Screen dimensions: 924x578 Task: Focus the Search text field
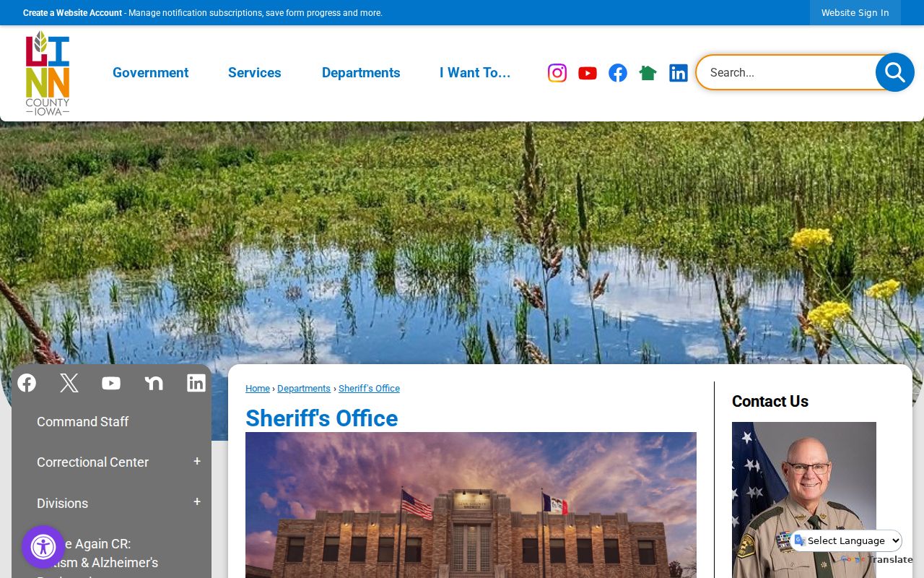[787, 72]
